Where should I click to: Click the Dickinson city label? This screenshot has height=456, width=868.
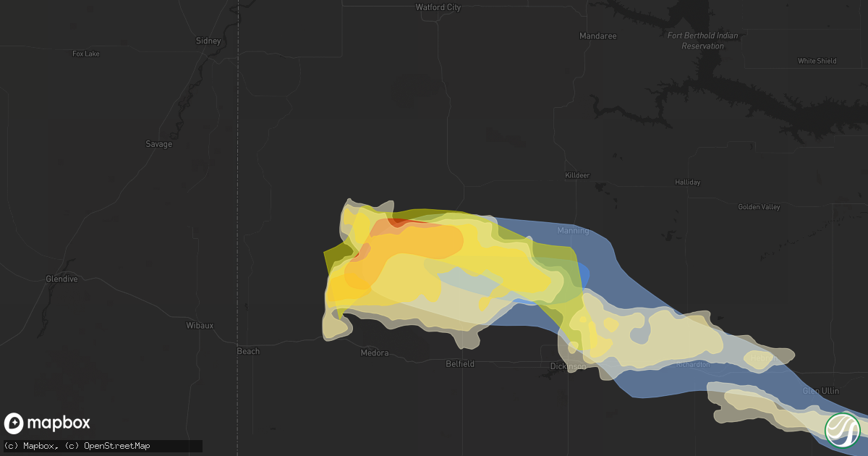tap(568, 367)
